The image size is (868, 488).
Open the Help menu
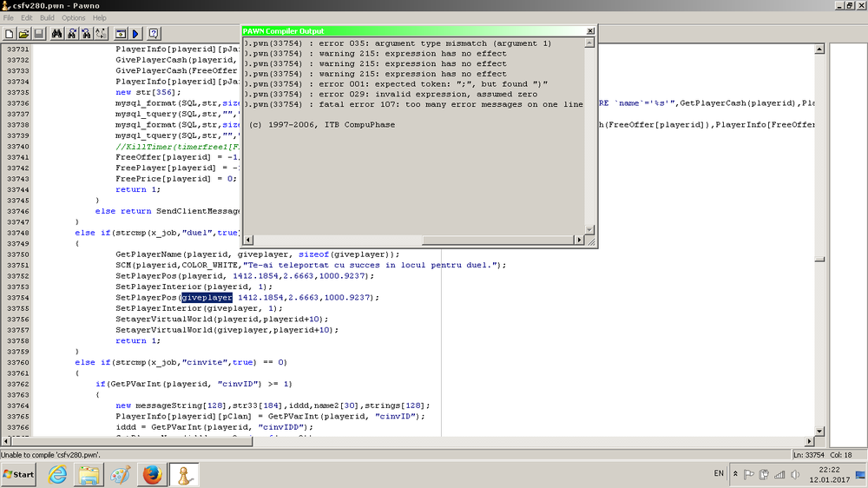tap(100, 17)
